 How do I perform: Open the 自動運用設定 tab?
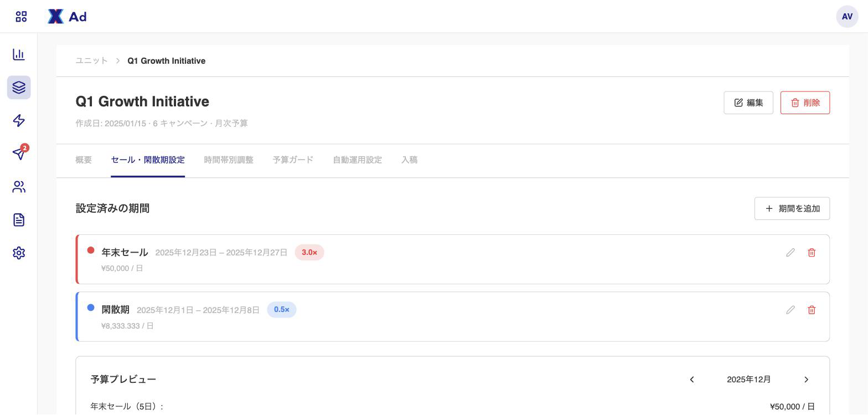358,160
